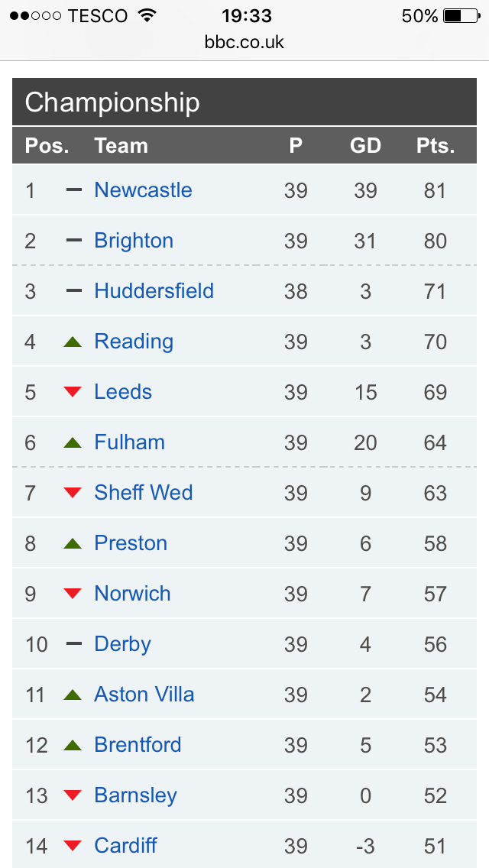This screenshot has width=489, height=868.
Task: Open the Brighton team page
Action: tap(134, 241)
